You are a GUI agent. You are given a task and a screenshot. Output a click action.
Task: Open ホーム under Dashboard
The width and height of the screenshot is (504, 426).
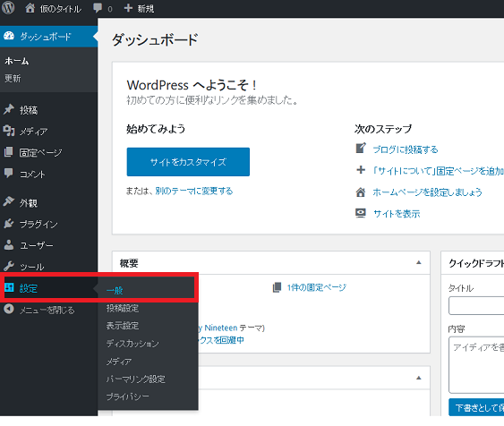(x=17, y=61)
